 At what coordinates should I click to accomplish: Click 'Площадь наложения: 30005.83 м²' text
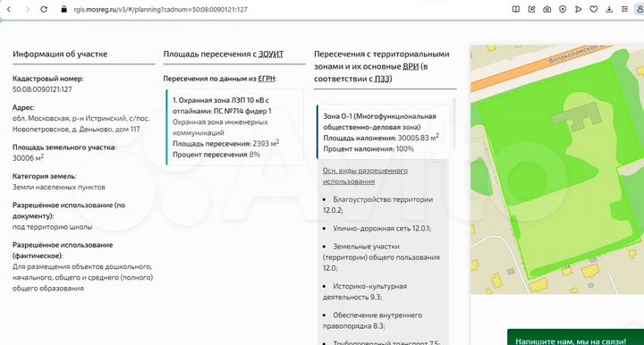coord(381,138)
